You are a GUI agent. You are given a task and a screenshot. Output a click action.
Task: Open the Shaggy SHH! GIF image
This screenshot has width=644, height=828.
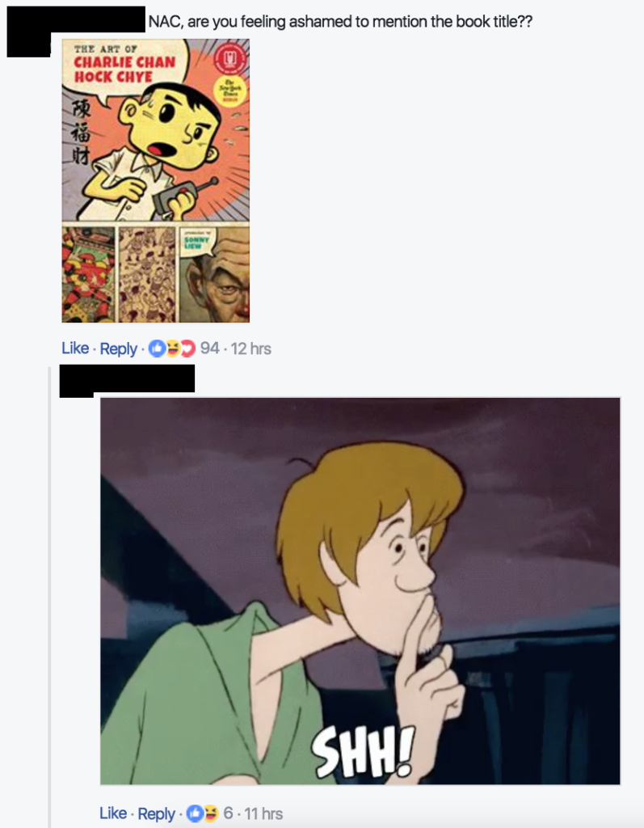point(360,591)
